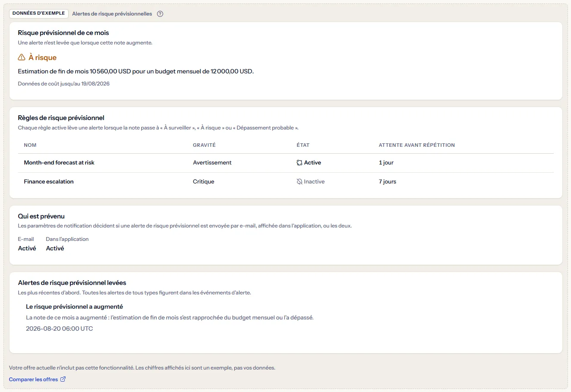Click the help question mark icon
This screenshot has width=571, height=392.
[x=160, y=14]
